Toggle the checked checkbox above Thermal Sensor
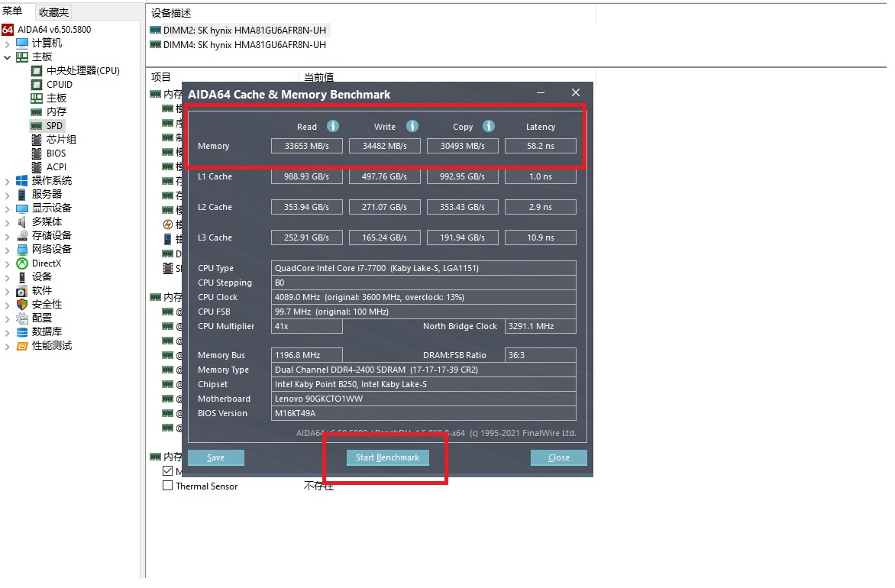Viewport: 895px width, 588px height. 168,471
